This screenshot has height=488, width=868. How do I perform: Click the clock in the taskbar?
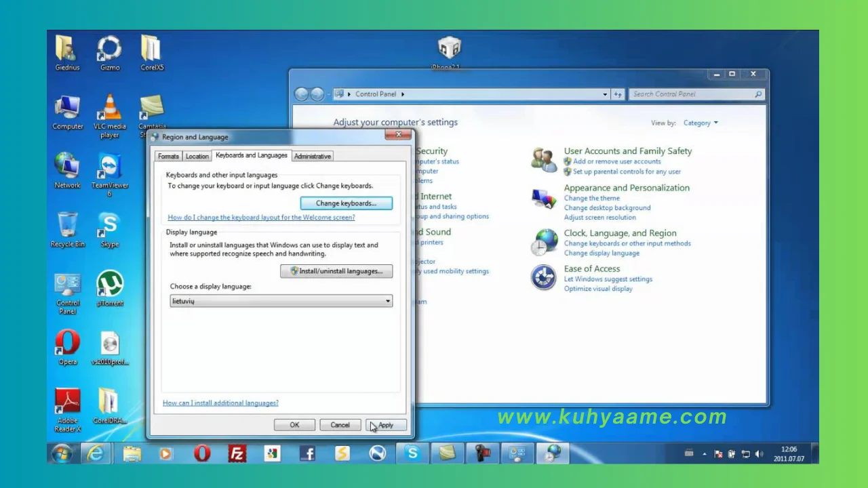tap(789, 453)
